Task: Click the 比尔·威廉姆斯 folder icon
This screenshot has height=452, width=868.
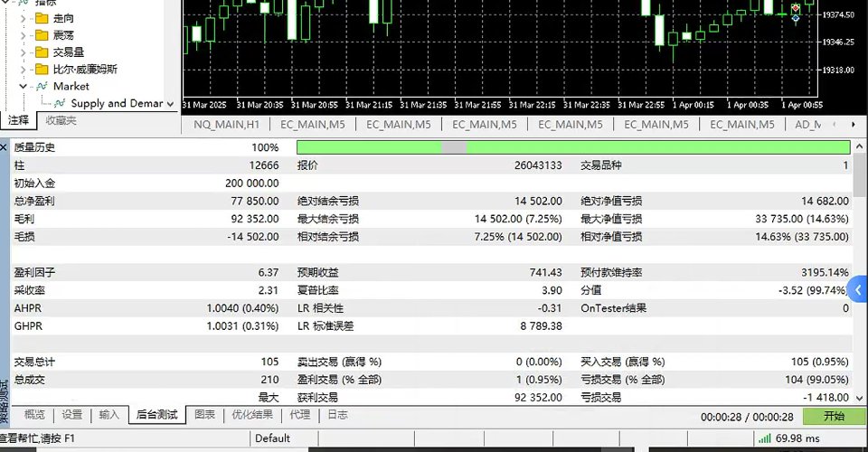Action: [x=42, y=69]
